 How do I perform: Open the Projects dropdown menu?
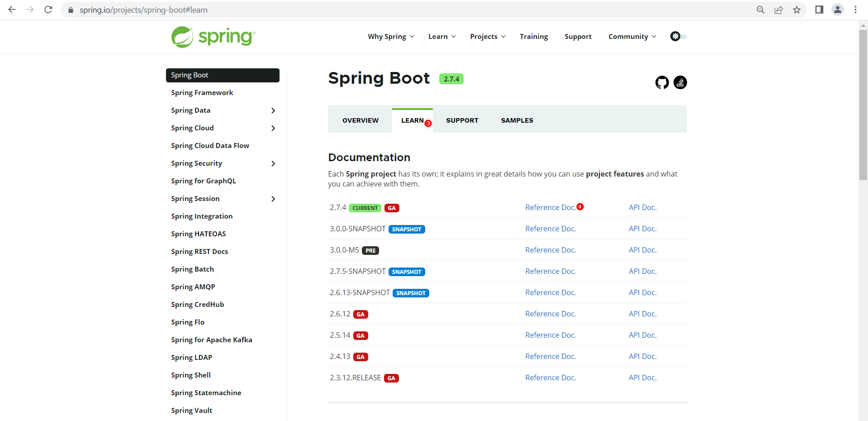pos(488,37)
